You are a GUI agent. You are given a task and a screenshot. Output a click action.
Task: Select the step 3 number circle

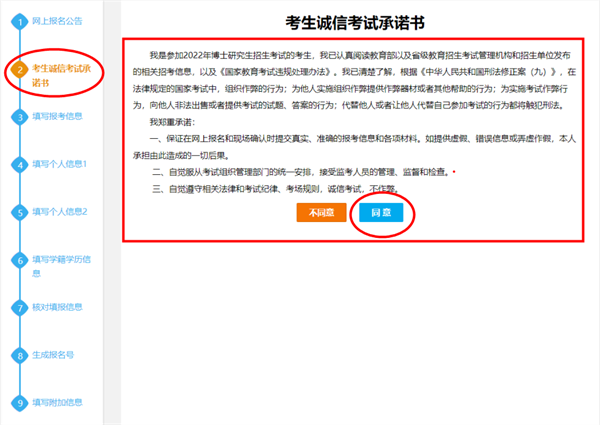pos(19,117)
